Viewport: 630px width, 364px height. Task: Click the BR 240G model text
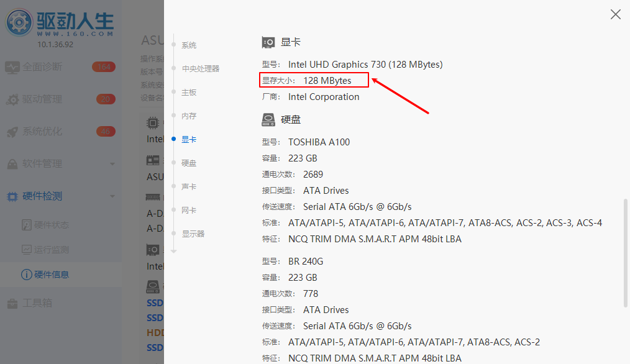point(305,262)
